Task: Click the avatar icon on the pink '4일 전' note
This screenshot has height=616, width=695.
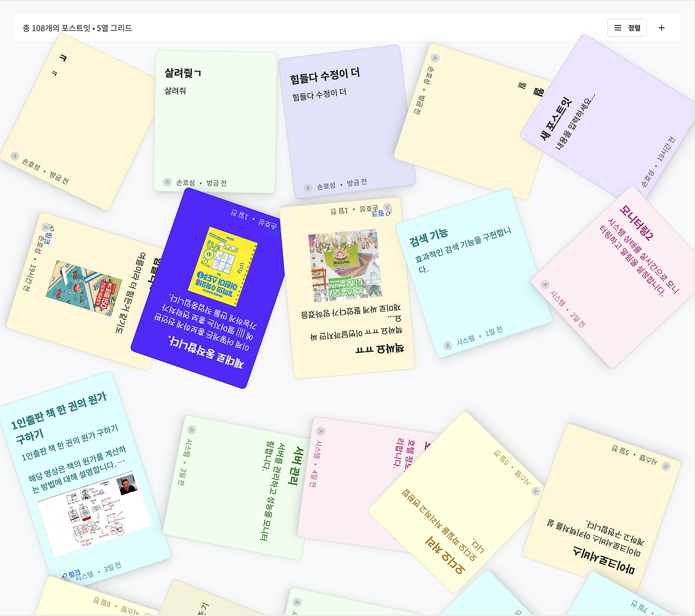Action: (x=321, y=431)
